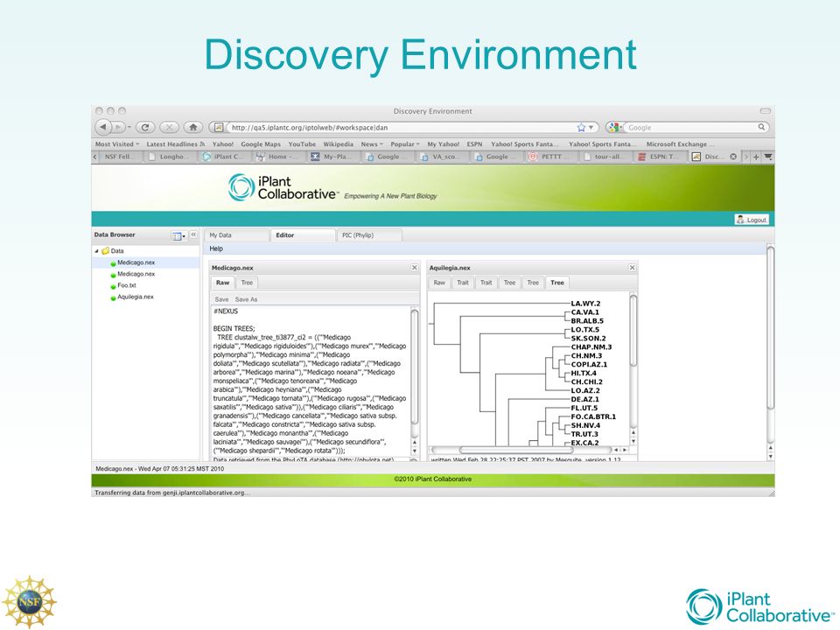The width and height of the screenshot is (840, 630).
Task: Switch to the tour-all... browser tab
Action: 605,157
